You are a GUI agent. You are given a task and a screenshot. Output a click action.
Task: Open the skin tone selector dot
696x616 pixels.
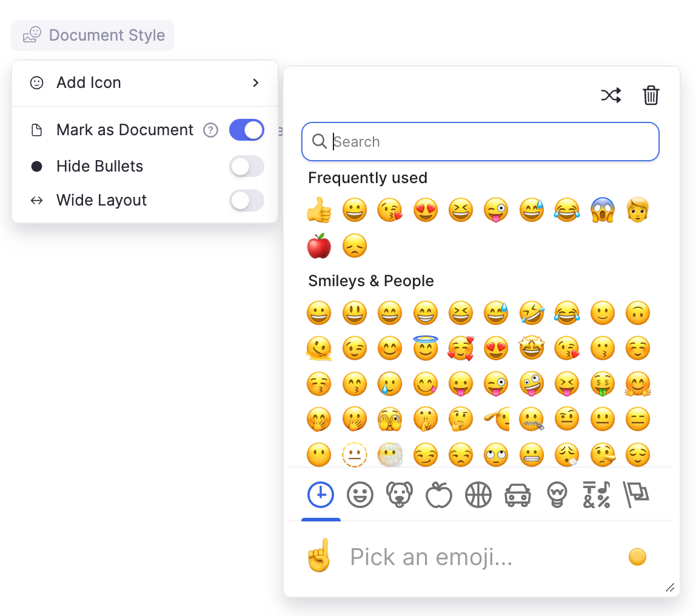637,557
